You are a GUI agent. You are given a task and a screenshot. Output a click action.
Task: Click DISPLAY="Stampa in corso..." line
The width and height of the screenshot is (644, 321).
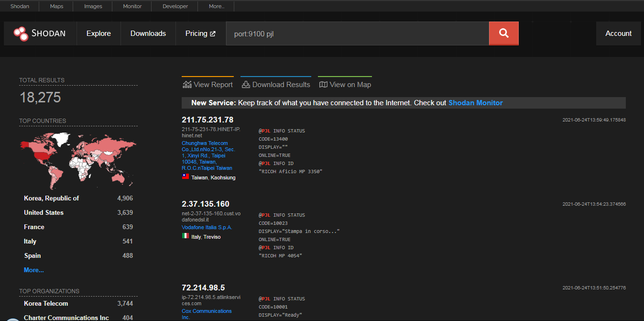(299, 231)
